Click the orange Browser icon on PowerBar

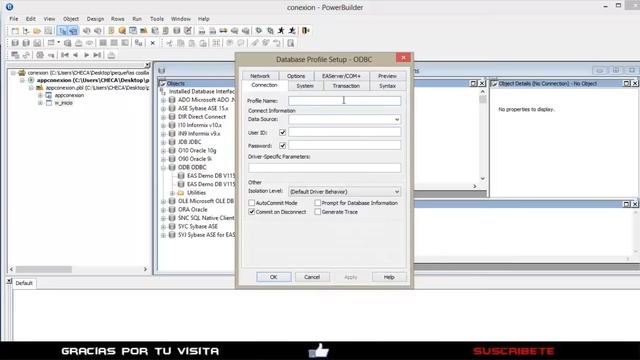(122, 31)
